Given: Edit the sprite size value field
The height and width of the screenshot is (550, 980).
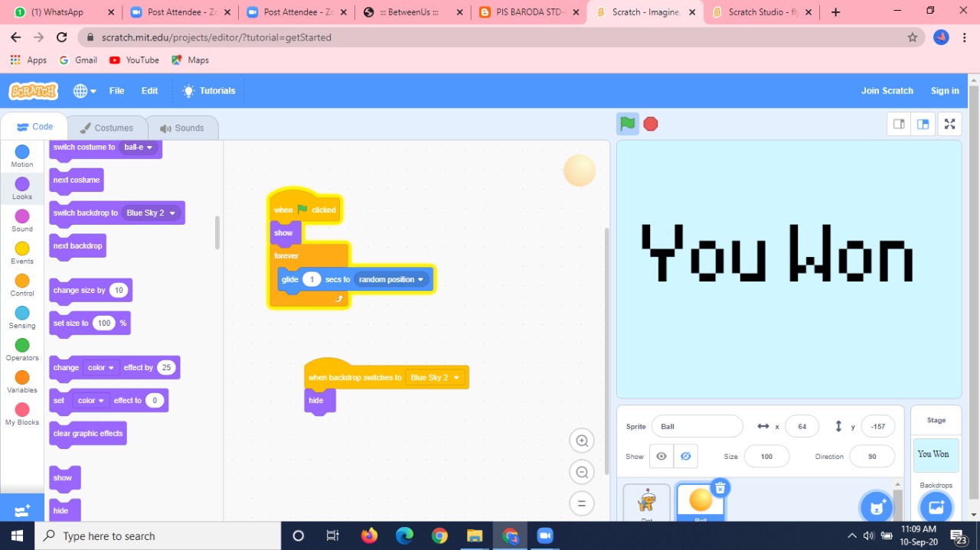Looking at the screenshot, I should [766, 456].
